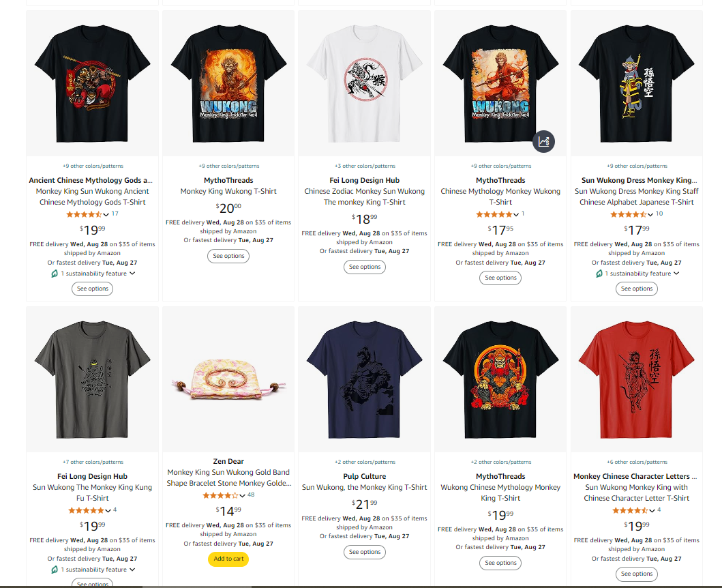Open Wukong Chinese Mythology Monkey King T-Shirt link
722x588 pixels.
click(x=500, y=493)
